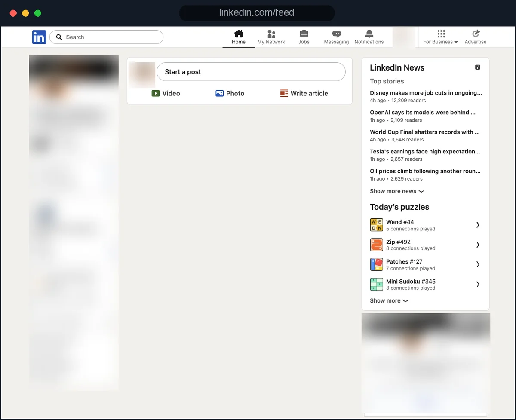The width and height of the screenshot is (516, 420).
Task: Open the blurred profile menu in navbar
Action: pyautogui.click(x=404, y=37)
